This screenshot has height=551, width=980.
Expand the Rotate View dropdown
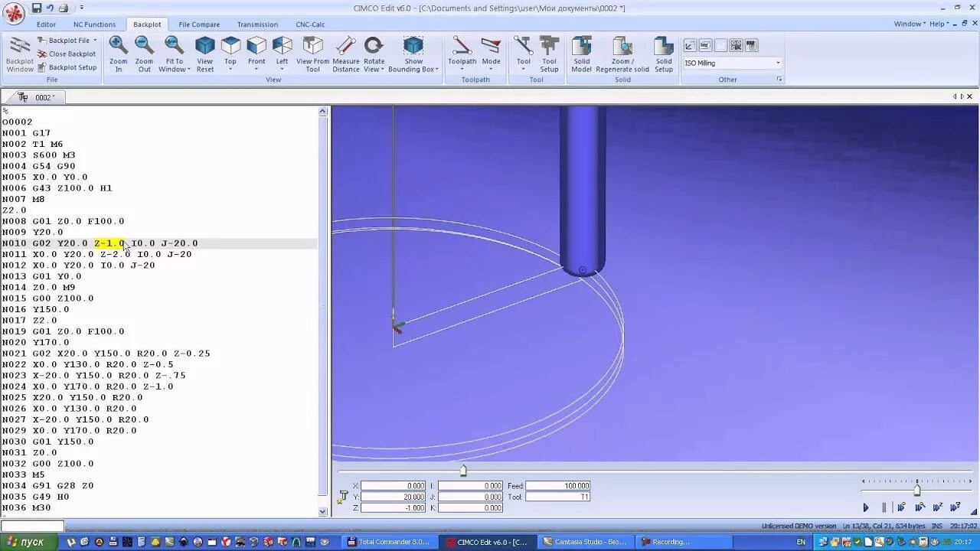pos(381,70)
